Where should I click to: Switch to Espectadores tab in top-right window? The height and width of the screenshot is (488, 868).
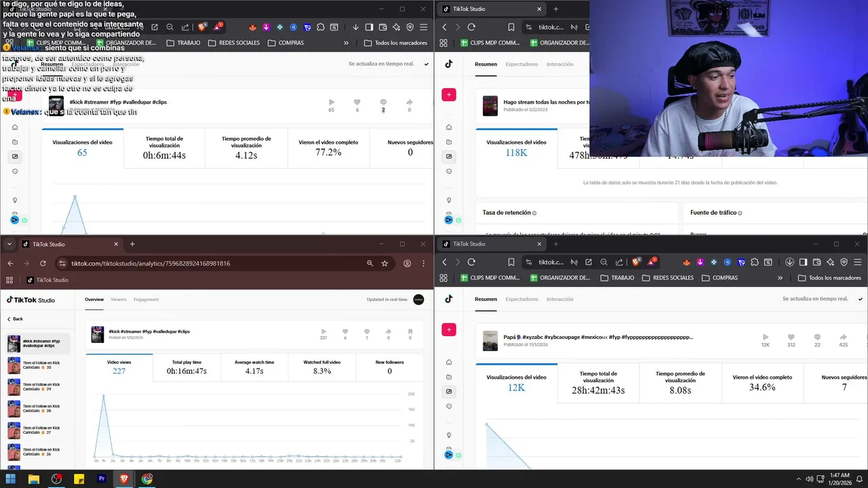pos(521,64)
